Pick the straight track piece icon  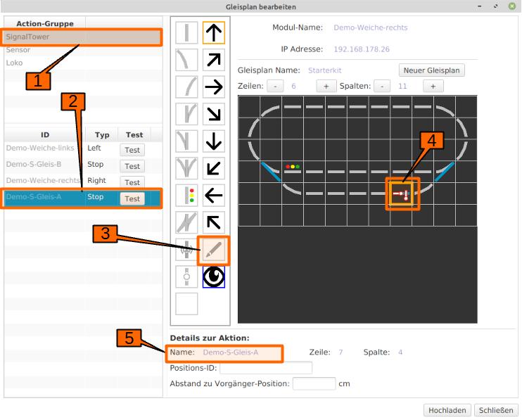(186, 32)
